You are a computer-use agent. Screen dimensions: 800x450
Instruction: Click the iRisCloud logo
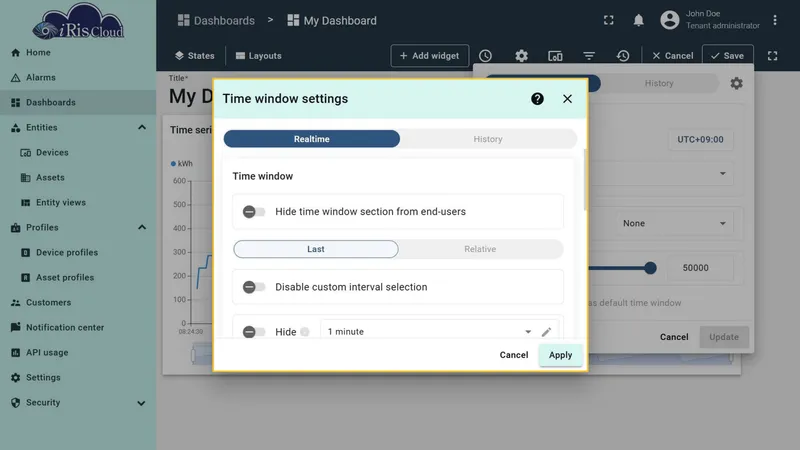[x=78, y=21]
